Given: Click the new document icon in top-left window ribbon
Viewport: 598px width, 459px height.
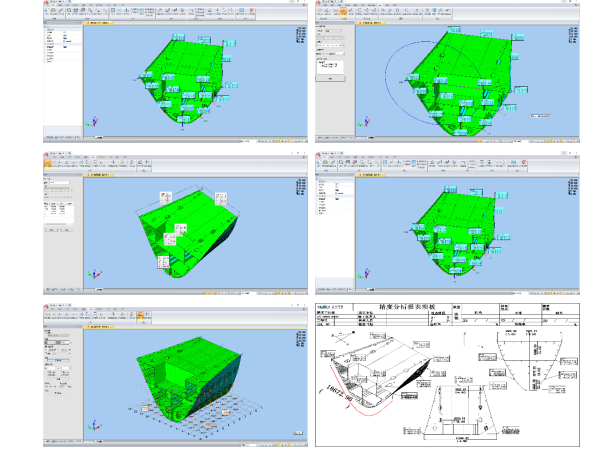Looking at the screenshot, I should click(47, 10).
